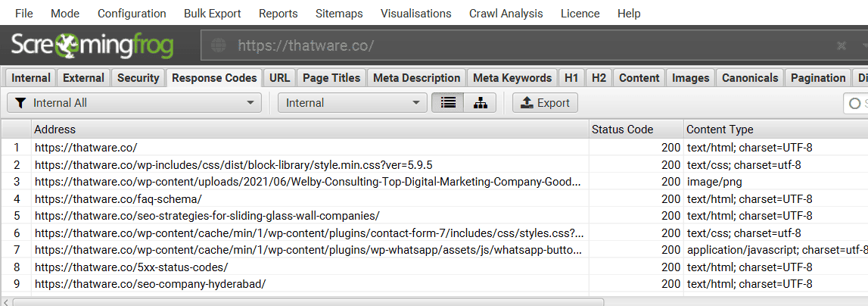This screenshot has height=306, width=868.
Task: Clear the URL bar with the X icon
Action: point(842,45)
